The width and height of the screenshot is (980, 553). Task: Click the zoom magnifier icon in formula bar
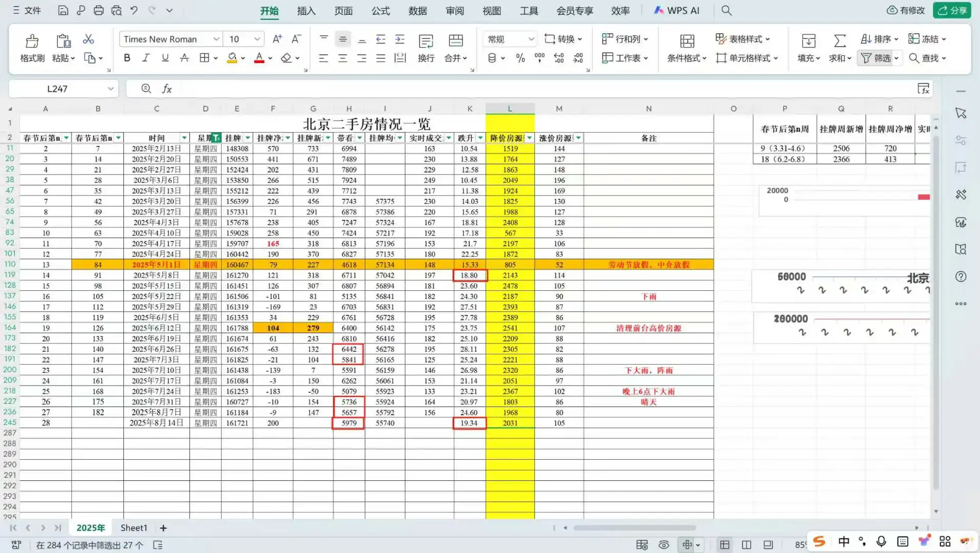coord(146,89)
